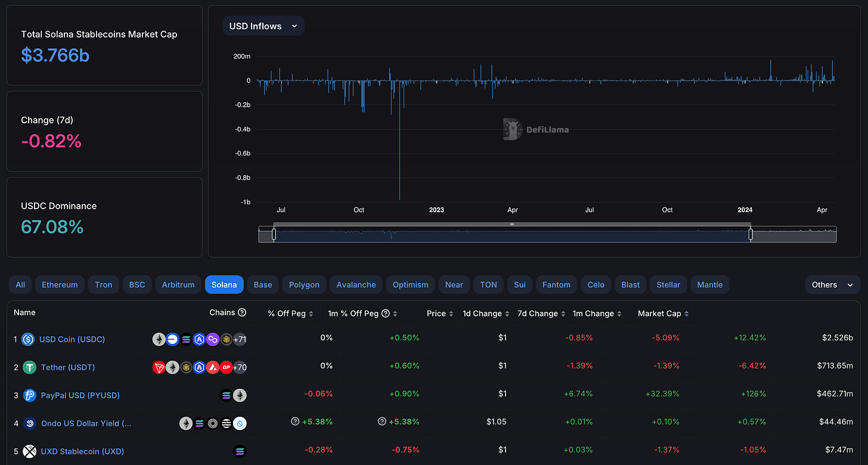Sort table by % Off Peg column
This screenshot has width=868, height=465.
pos(290,314)
